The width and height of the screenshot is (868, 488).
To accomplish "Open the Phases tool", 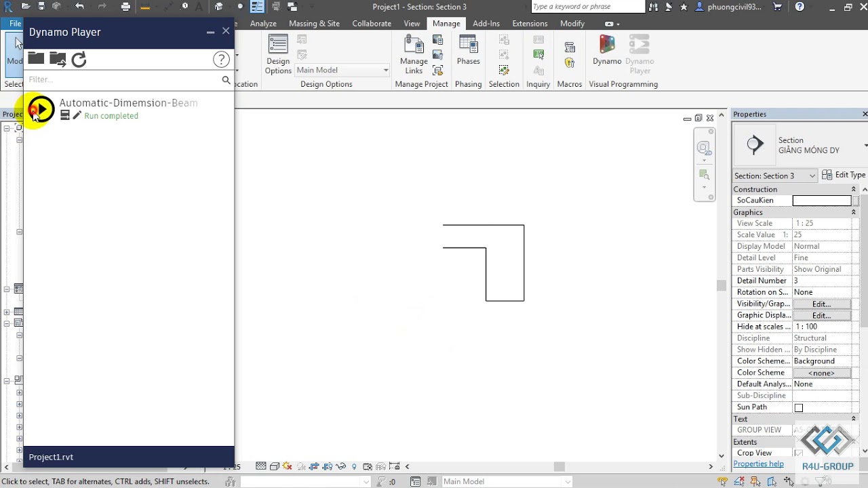I will click(x=468, y=51).
